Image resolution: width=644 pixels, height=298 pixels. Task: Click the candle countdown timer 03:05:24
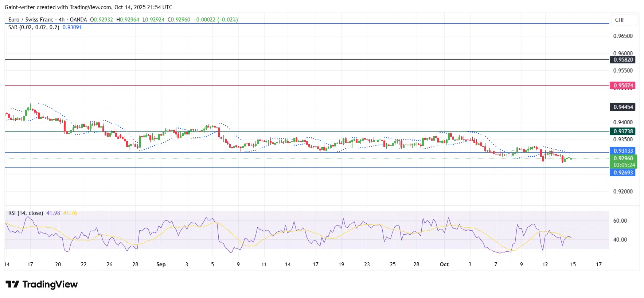coord(624,165)
